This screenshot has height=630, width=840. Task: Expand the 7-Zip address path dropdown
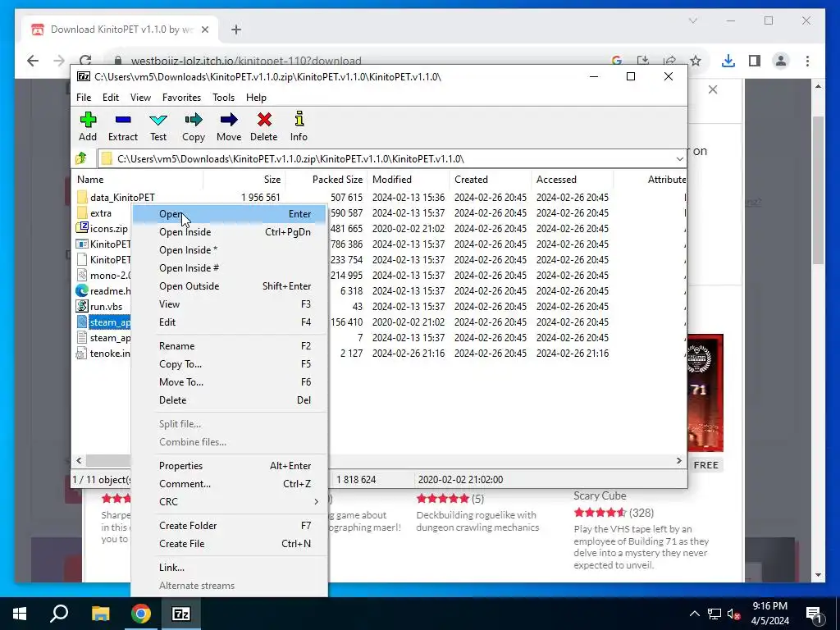pos(679,159)
